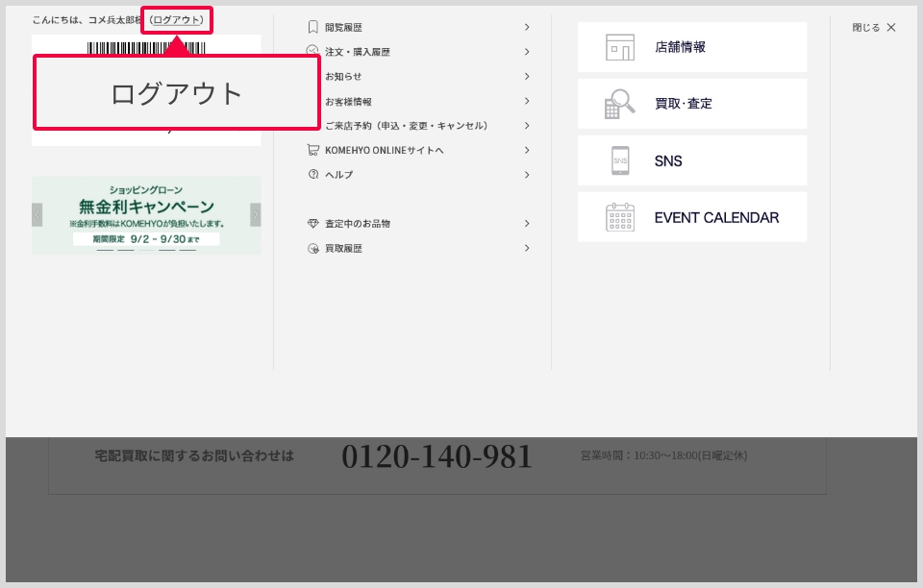Click the calculator and magnifier 買取·査定 icon
This screenshot has height=588, width=923.
point(620,104)
